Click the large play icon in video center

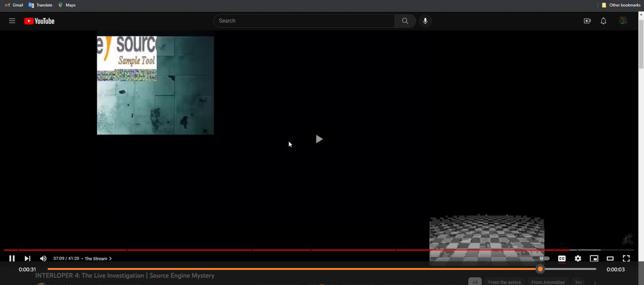point(319,139)
